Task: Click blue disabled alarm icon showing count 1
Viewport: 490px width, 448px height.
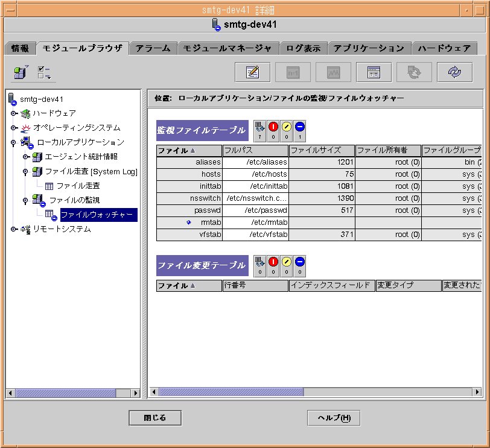Action: tap(299, 127)
